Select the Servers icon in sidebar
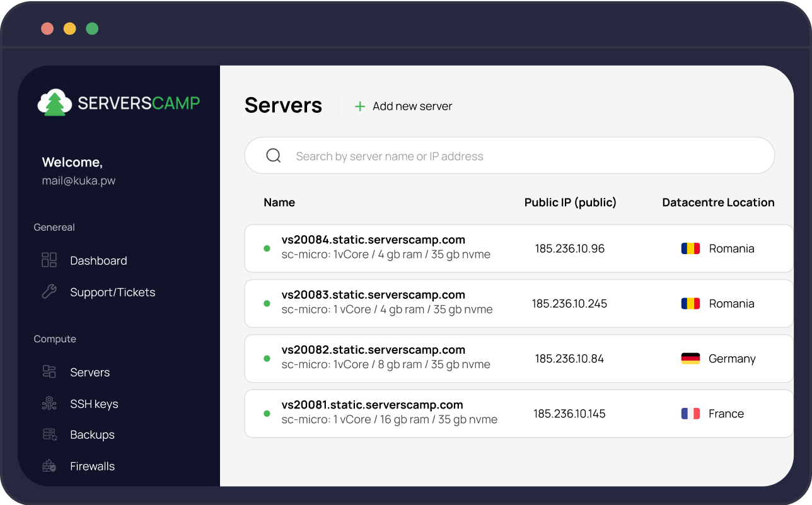Image resolution: width=812 pixels, height=505 pixels. [49, 372]
